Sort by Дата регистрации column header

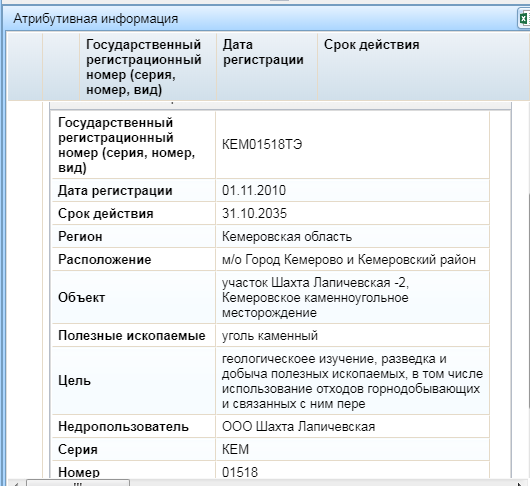266,66
